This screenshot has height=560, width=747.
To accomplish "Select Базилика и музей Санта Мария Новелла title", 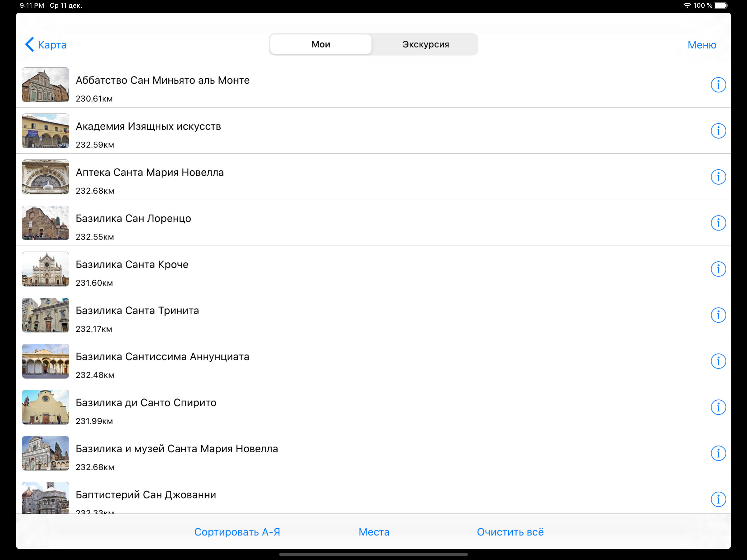I will [x=177, y=448].
